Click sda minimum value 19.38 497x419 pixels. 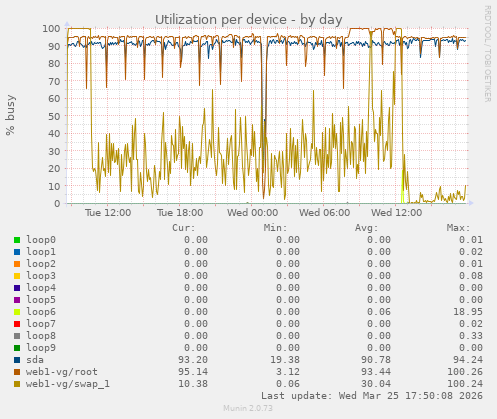click(x=285, y=360)
